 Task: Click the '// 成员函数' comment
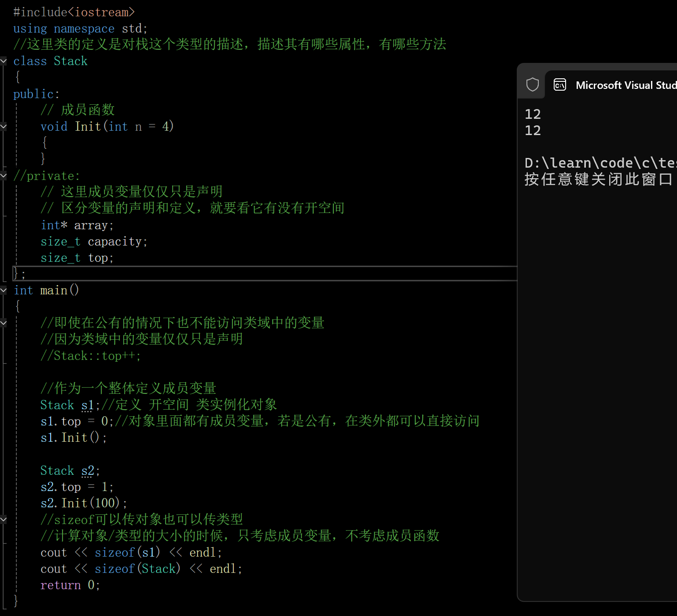[x=77, y=110]
